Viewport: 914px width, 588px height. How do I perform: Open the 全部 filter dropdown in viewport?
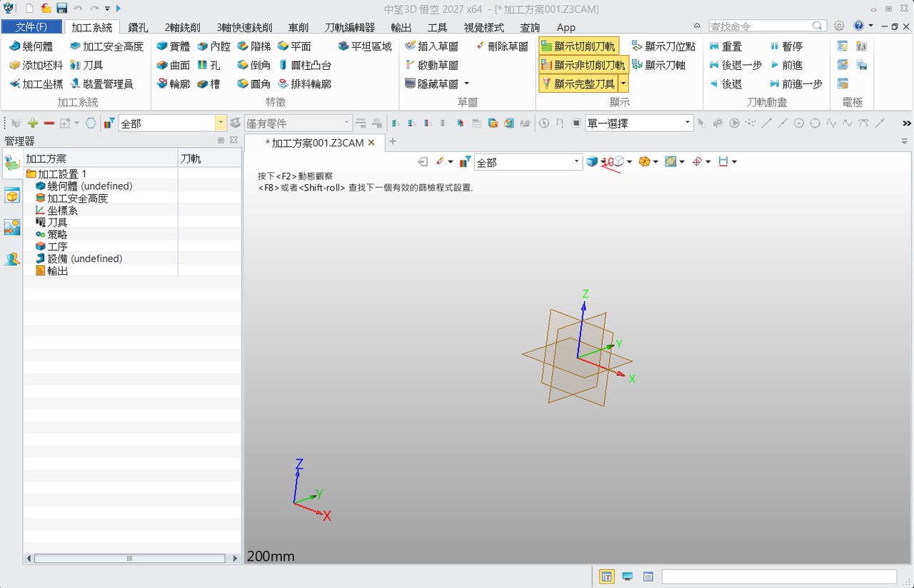tap(528, 163)
